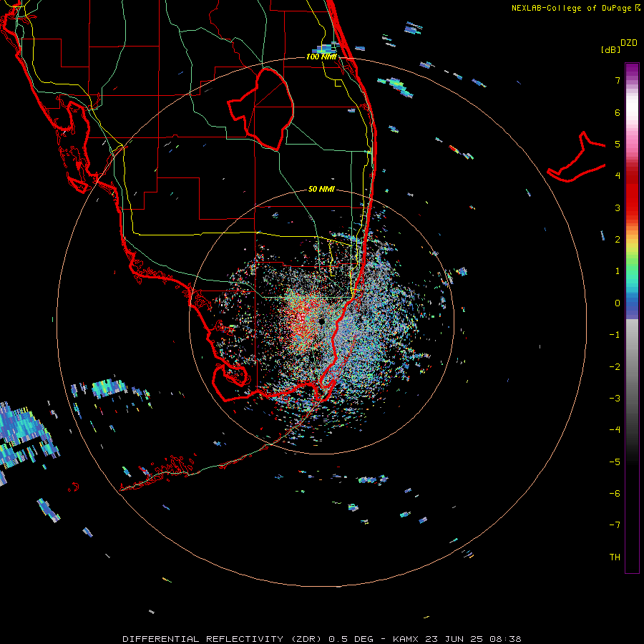Image resolution: width=644 pixels, height=644 pixels.
Task: Click the TH label on the color scale
Action: 615,557
